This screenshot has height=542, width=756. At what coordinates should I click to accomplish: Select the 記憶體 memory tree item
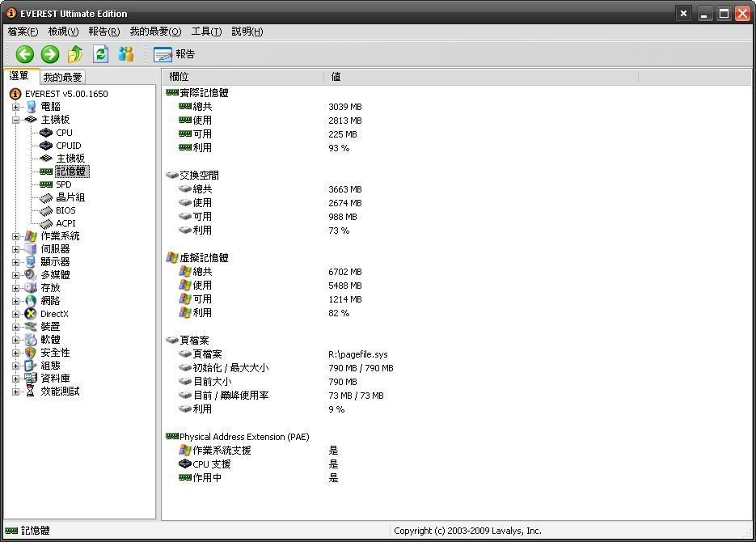pos(71,171)
